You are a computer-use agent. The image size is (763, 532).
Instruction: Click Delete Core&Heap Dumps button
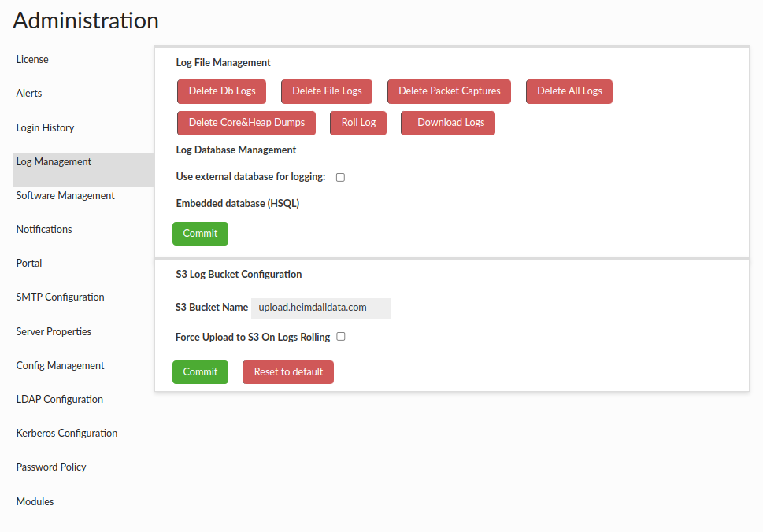[x=246, y=123]
